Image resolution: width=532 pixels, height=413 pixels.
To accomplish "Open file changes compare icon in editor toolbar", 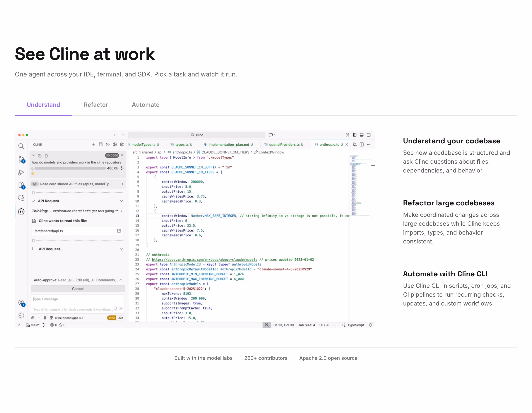I will (355, 144).
